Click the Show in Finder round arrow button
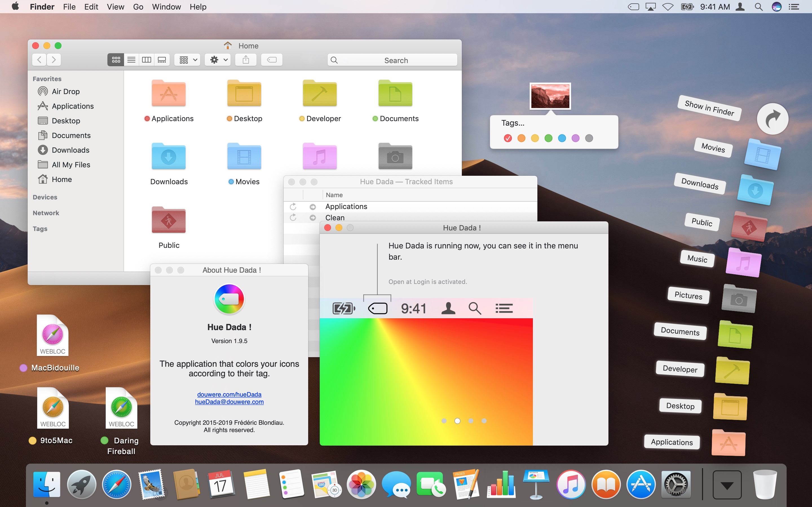This screenshot has height=507, width=812. pyautogui.click(x=773, y=119)
